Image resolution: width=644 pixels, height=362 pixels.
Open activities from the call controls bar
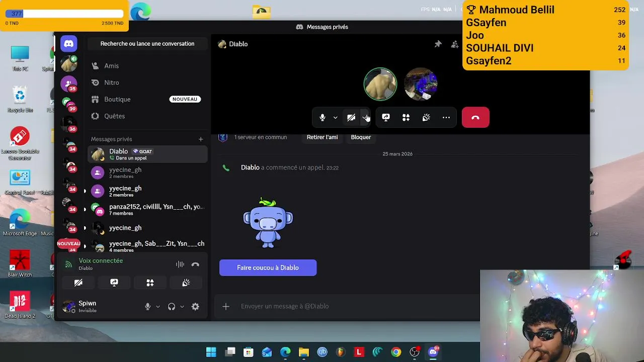click(x=406, y=118)
